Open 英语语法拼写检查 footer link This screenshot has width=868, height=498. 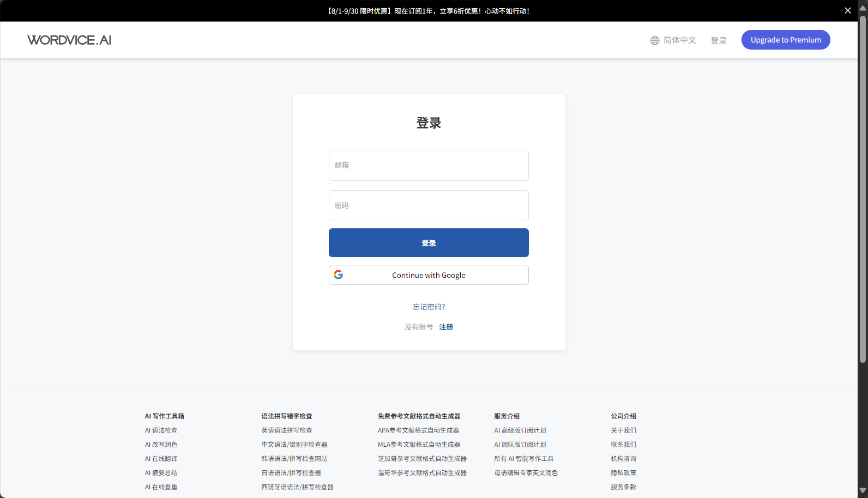pos(287,430)
